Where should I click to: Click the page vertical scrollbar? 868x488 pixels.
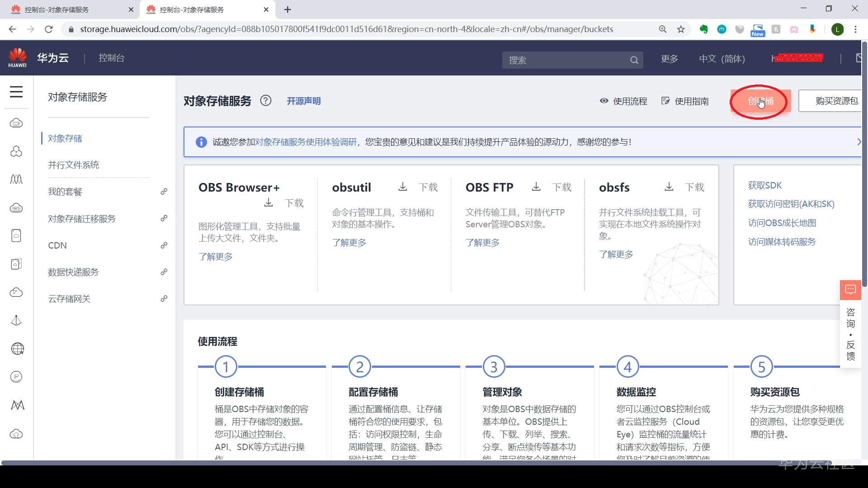pos(864,181)
